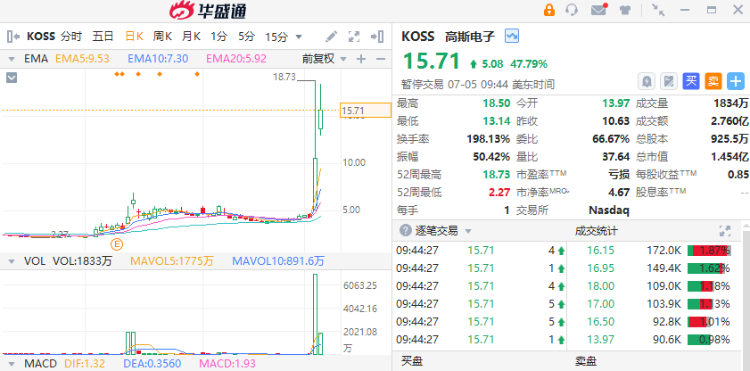Open the drawing pencil tool
This screenshot has width=750, height=371.
pos(331,36)
